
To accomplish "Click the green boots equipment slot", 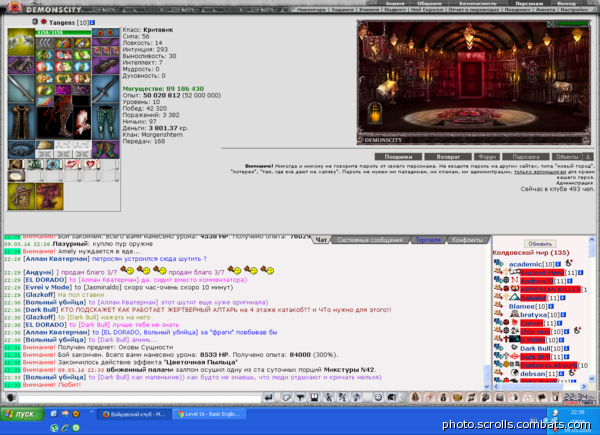I will click(x=106, y=150).
